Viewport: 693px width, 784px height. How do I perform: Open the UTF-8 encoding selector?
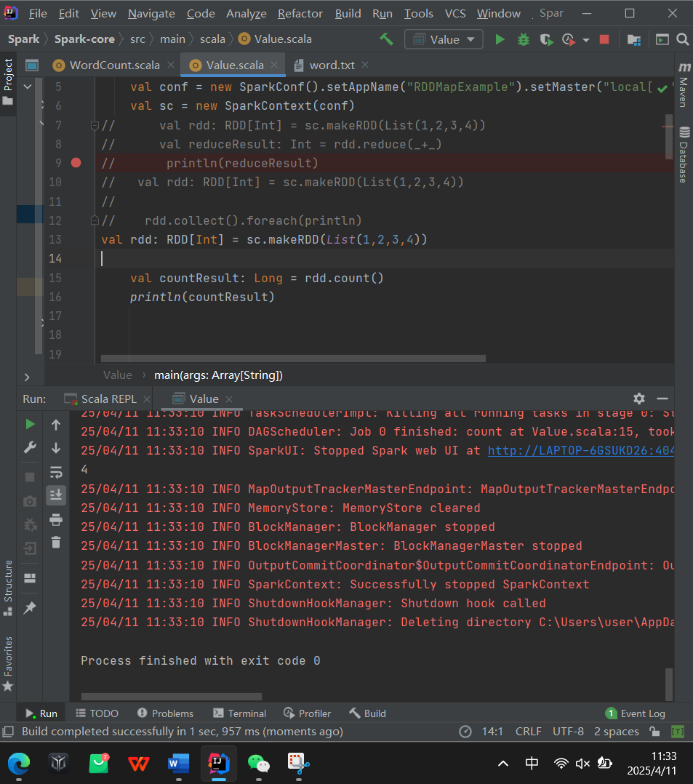(x=568, y=732)
